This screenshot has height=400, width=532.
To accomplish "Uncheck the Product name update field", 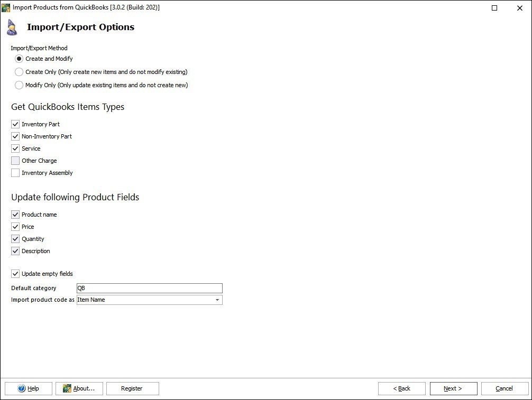I will [15, 214].
